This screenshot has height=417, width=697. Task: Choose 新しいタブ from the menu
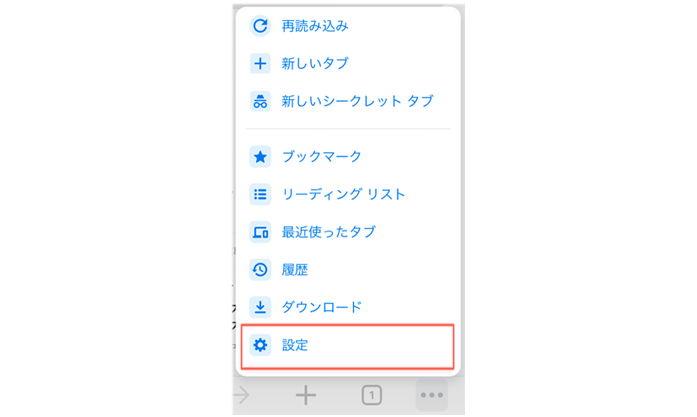[x=348, y=64]
